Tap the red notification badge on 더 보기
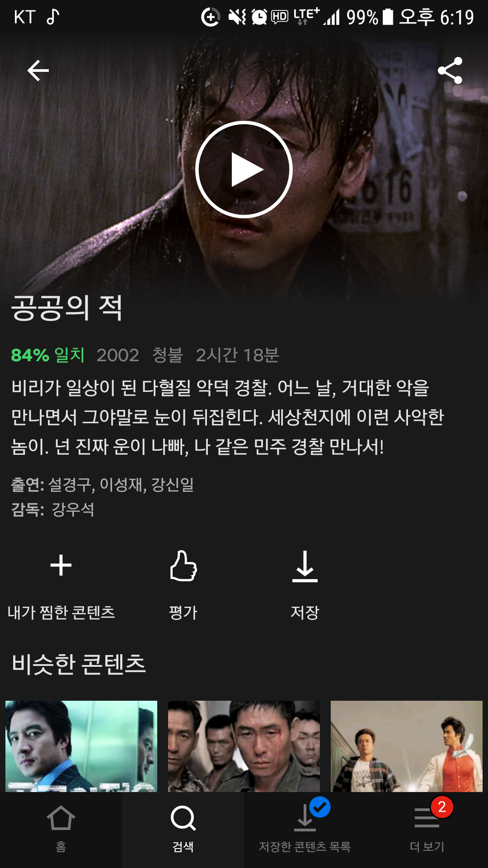The height and width of the screenshot is (868, 488). [442, 807]
